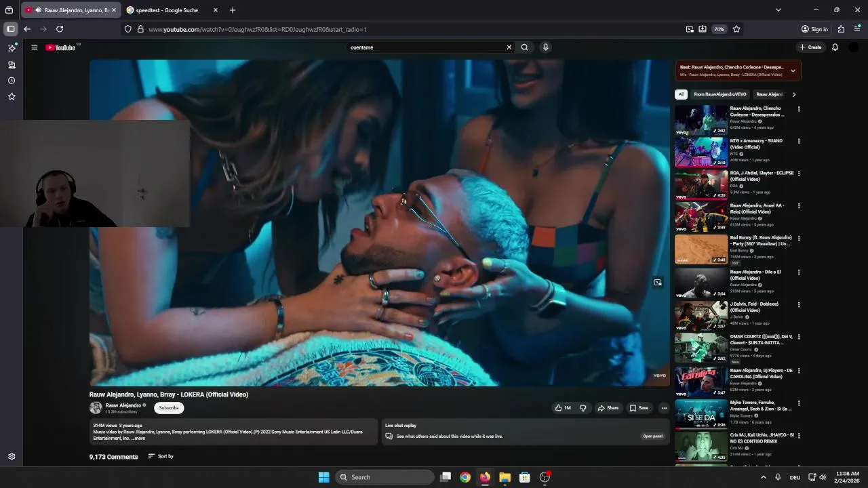Close the speedtest Google Suche tab
The width and height of the screenshot is (868, 488).
(216, 10)
